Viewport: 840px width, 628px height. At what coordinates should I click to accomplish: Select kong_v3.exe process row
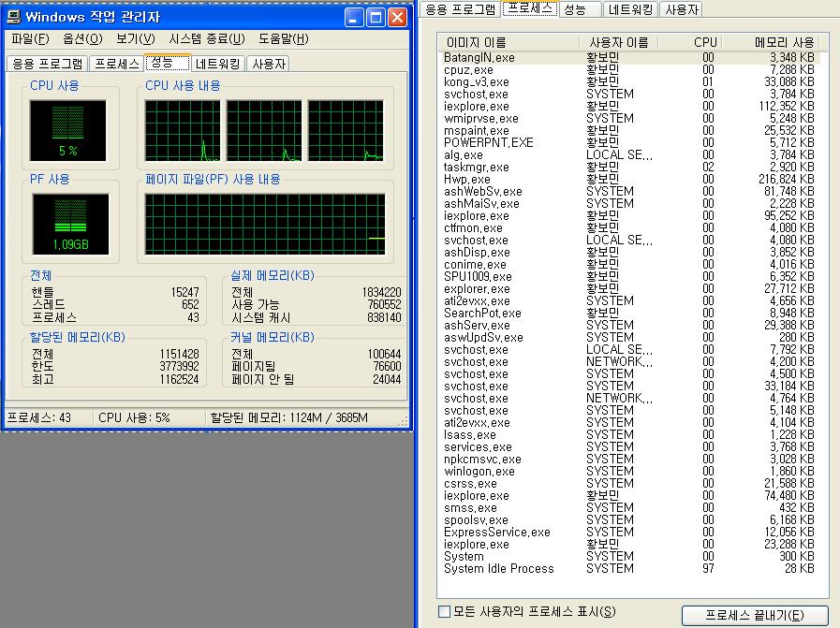click(x=630, y=82)
